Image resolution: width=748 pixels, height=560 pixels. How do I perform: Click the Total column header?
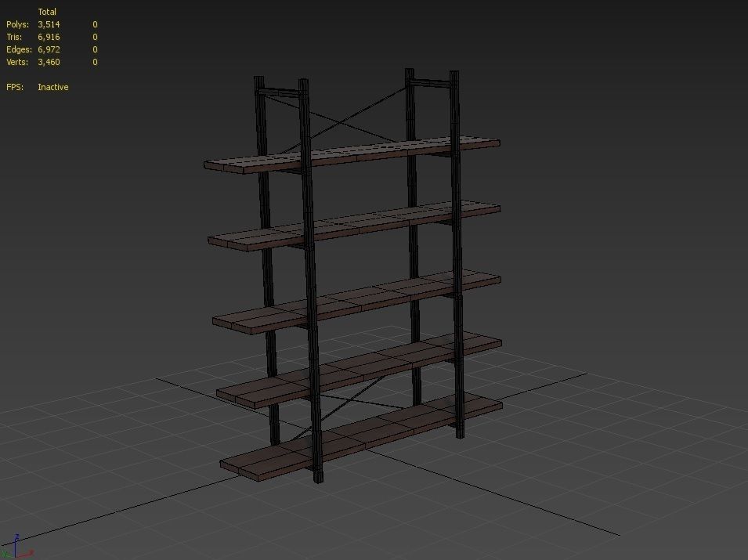tap(47, 12)
